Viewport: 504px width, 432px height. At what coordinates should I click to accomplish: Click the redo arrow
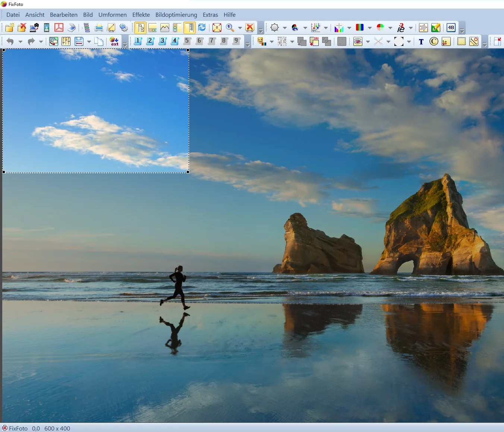tap(31, 41)
